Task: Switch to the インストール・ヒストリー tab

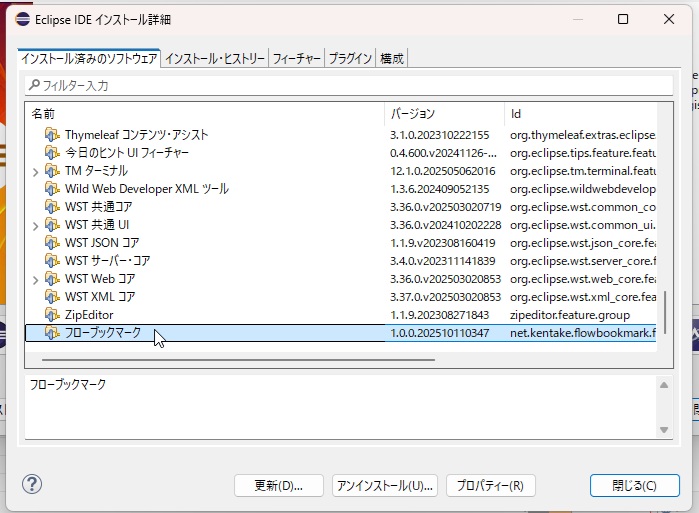Action: point(215,59)
